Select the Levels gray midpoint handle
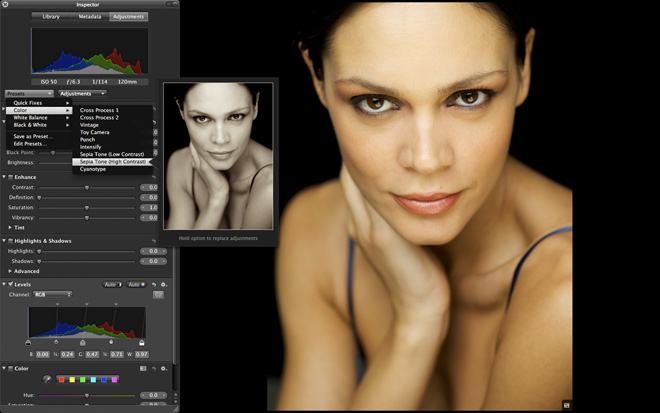The width and height of the screenshot is (660, 413). pos(82,343)
